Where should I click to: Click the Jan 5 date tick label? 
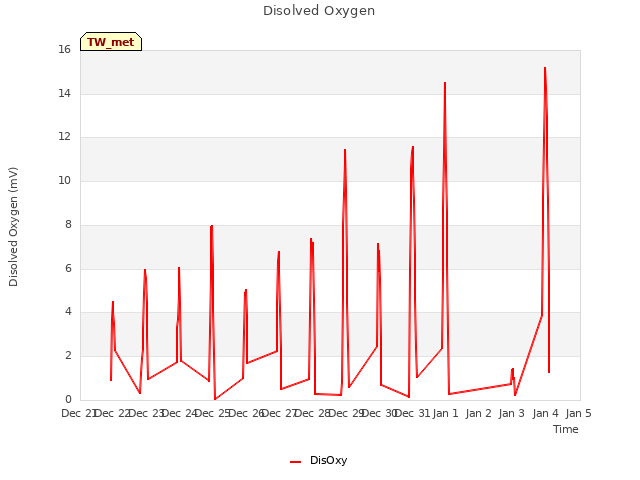[x=578, y=413]
